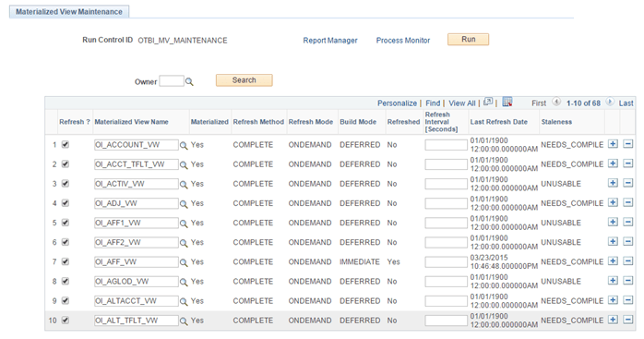Select OTBI_MV_MAINTENANCE run control ID text
The width and height of the screenshot is (644, 339).
pyautogui.click(x=183, y=41)
